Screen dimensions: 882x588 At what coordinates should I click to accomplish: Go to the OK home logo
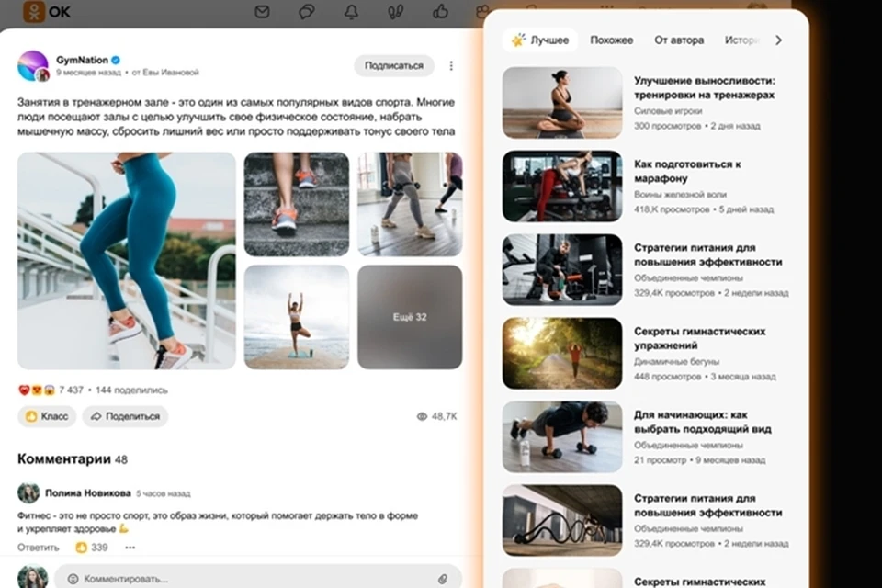coord(47,11)
